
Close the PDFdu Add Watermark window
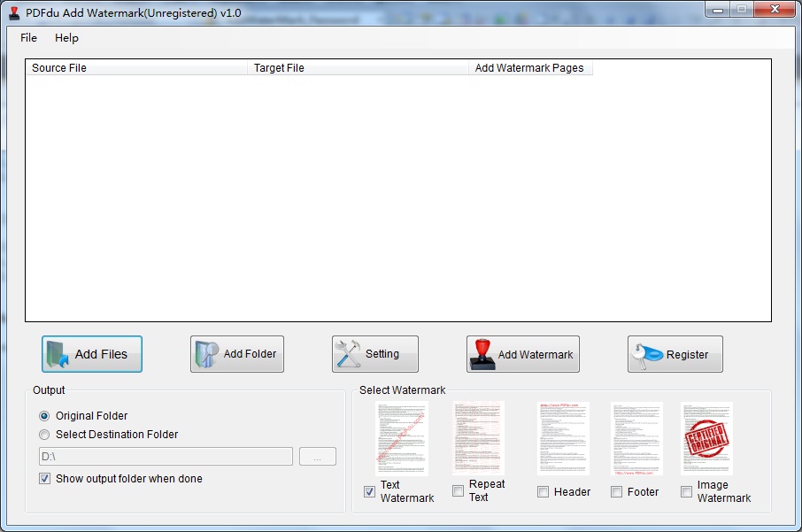coord(775,10)
